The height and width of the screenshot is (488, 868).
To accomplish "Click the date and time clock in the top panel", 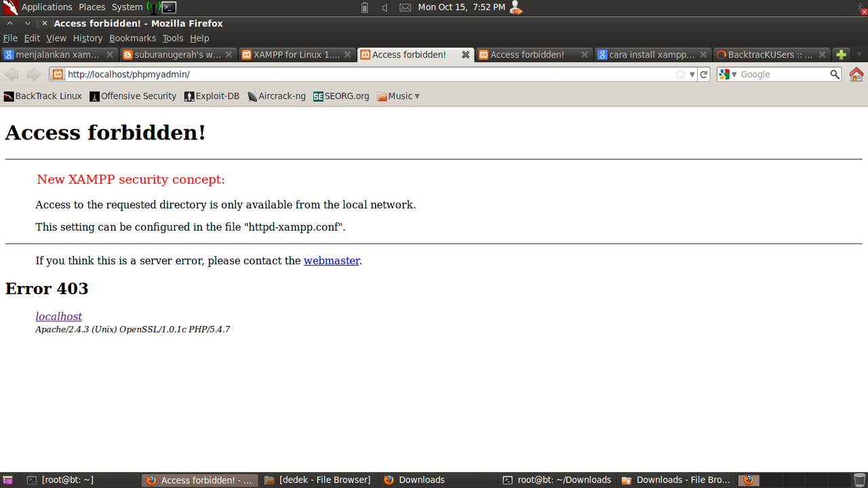I will pyautogui.click(x=461, y=7).
